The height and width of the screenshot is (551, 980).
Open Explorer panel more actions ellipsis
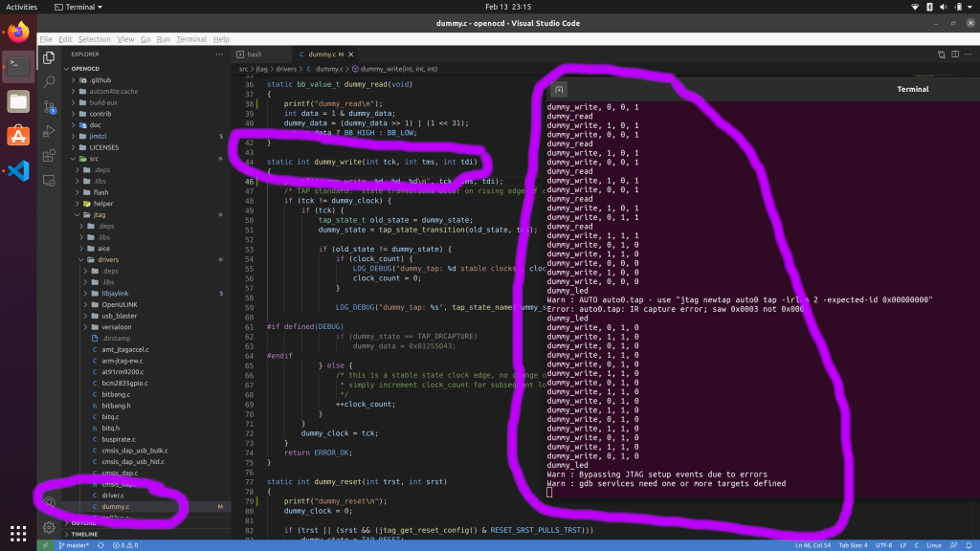tap(219, 55)
